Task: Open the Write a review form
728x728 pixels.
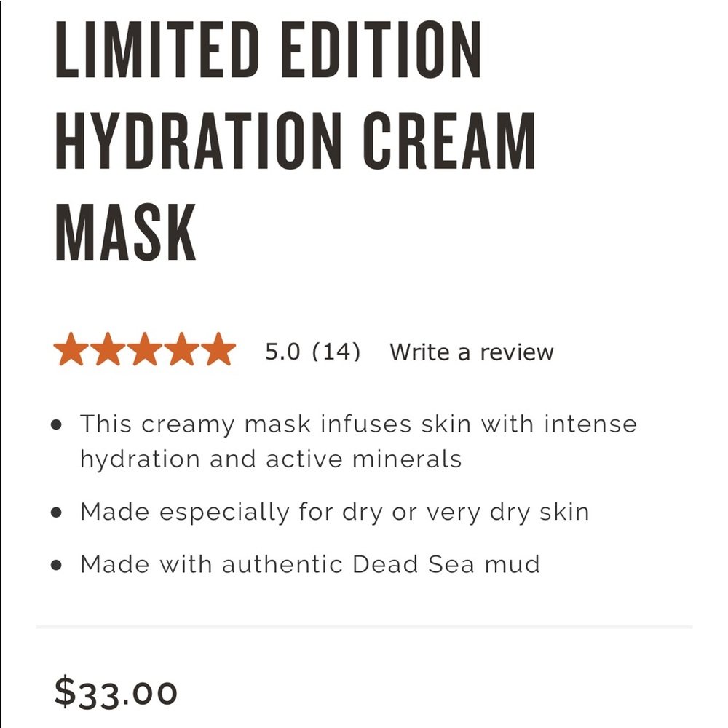Action: click(x=472, y=352)
